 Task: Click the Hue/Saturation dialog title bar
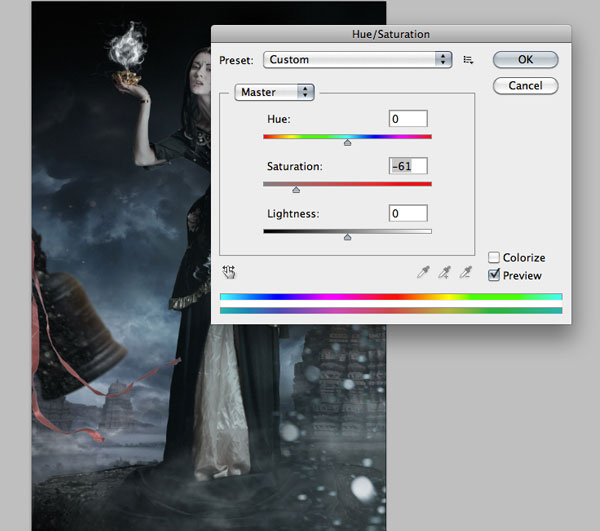tap(391, 34)
